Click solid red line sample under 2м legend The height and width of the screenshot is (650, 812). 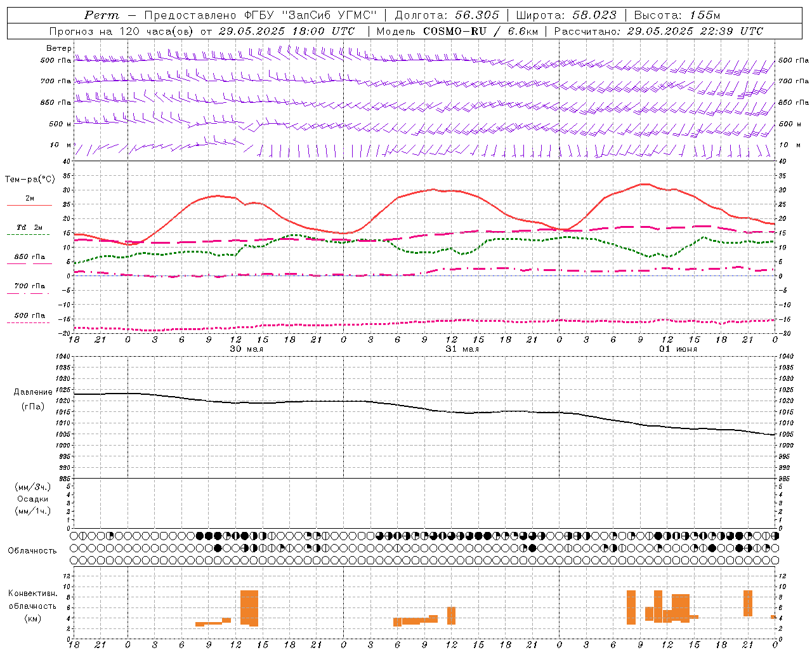tap(29, 206)
